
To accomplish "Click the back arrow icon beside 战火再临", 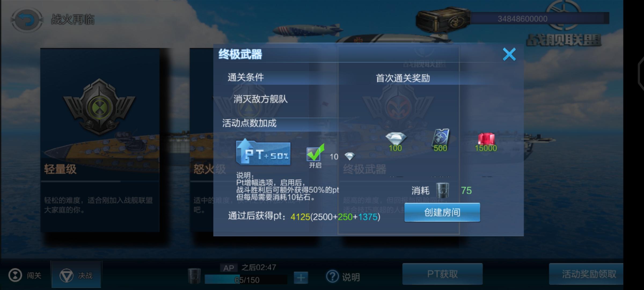I will (x=27, y=20).
